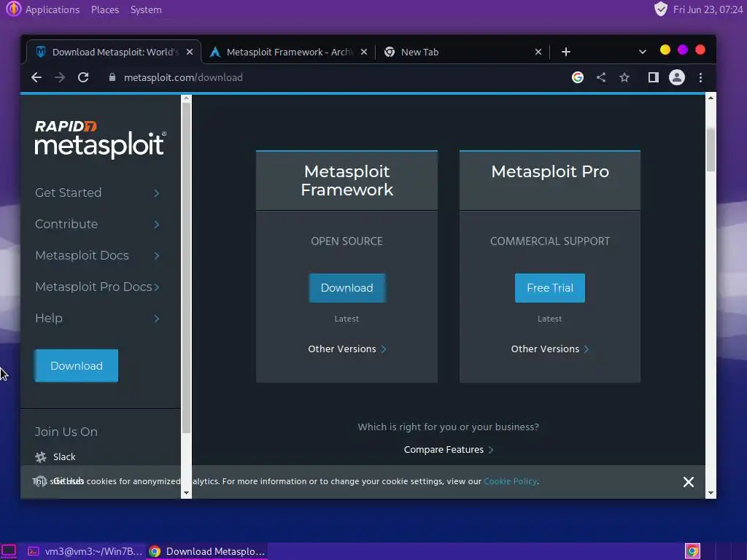Open the Places menu
The height and width of the screenshot is (560, 747).
tap(105, 9)
